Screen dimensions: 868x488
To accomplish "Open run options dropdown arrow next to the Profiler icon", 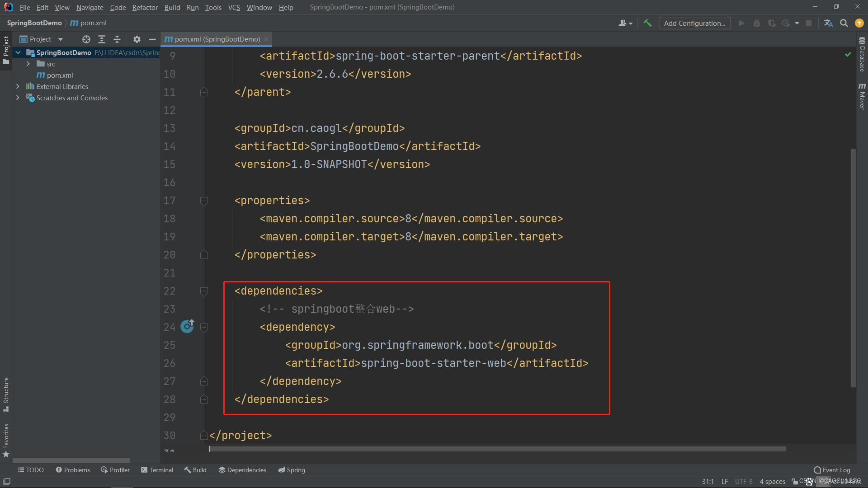I will point(797,23).
